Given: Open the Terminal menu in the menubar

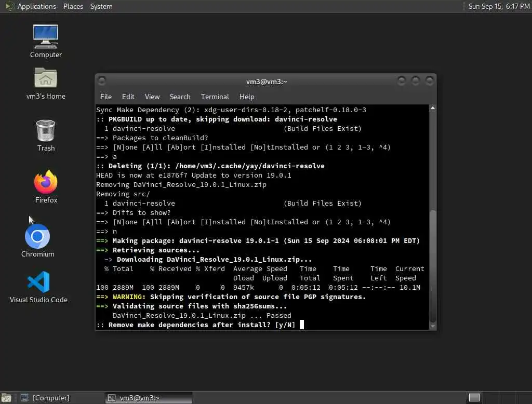Looking at the screenshot, I should point(215,97).
